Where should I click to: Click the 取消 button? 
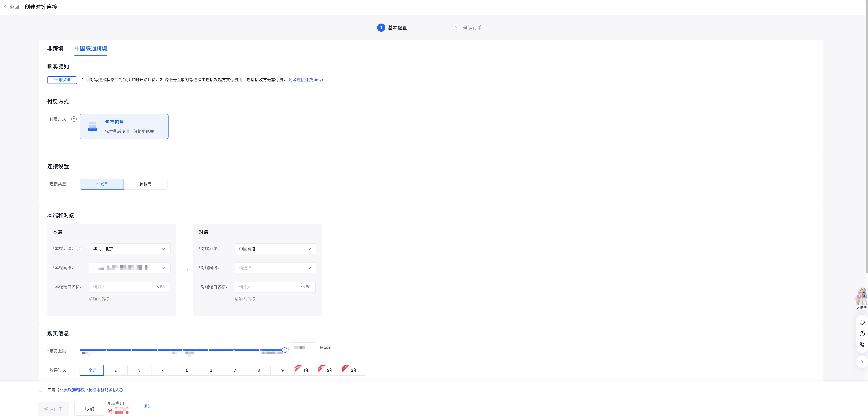click(x=89, y=409)
